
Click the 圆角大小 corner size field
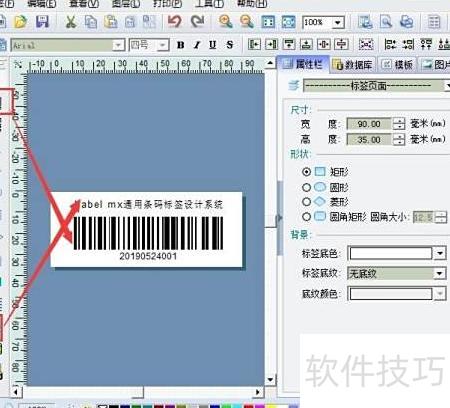coord(423,217)
